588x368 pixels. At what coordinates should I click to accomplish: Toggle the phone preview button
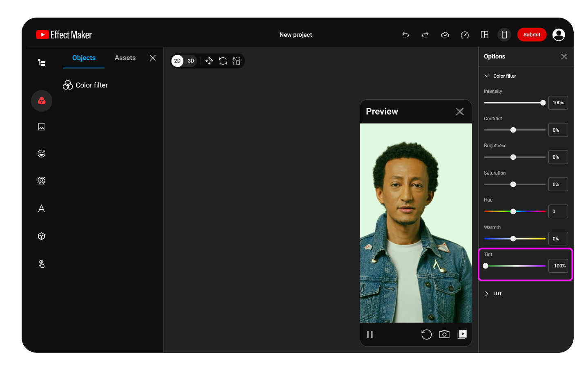coord(504,35)
